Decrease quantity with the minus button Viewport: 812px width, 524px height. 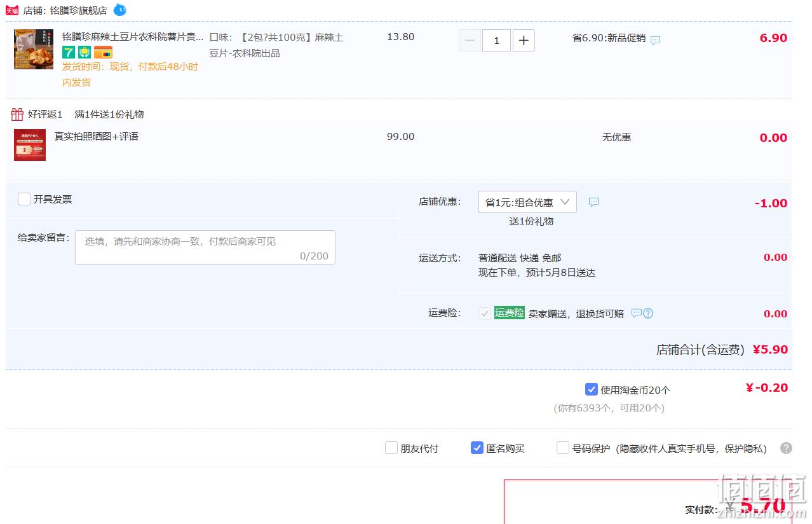point(470,41)
